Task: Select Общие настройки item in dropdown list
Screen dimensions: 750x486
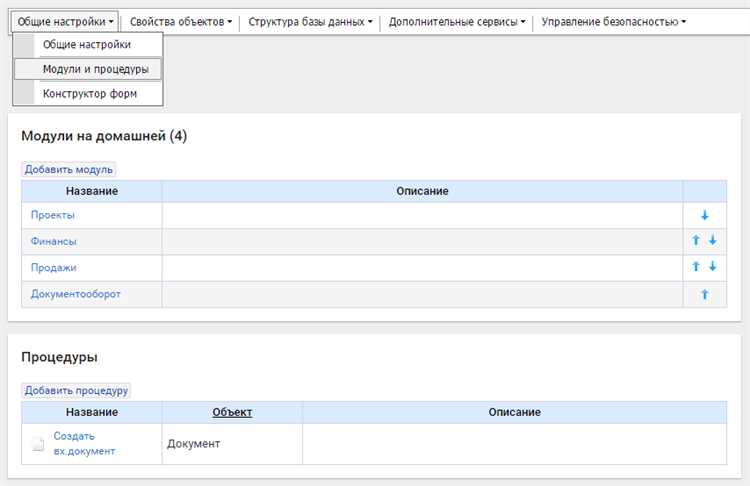Action: click(88, 44)
